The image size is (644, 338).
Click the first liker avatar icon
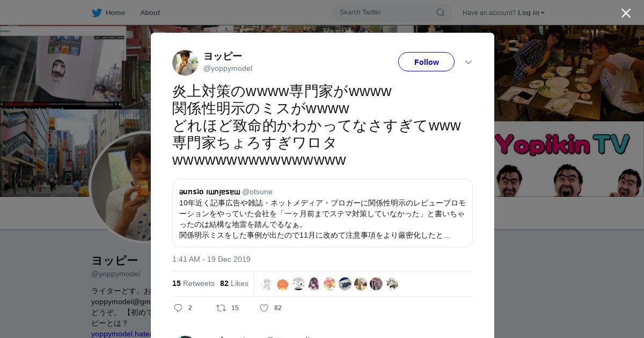coord(267,284)
